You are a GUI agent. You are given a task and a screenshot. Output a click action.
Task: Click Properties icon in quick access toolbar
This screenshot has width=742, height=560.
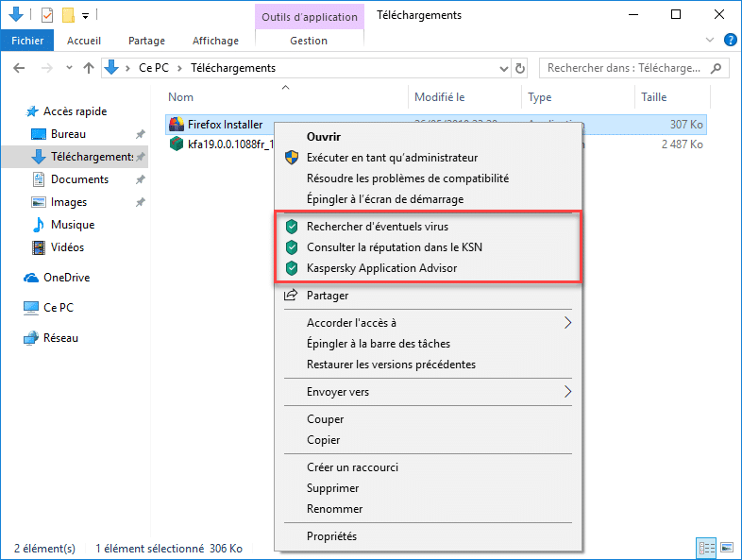(47, 16)
